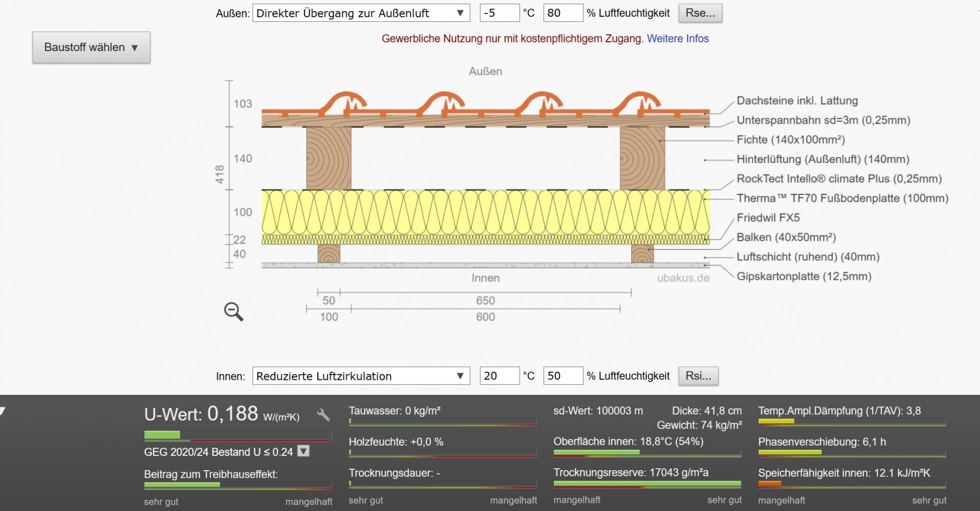Click the outside humidity input field
The image size is (980, 511).
562,13
